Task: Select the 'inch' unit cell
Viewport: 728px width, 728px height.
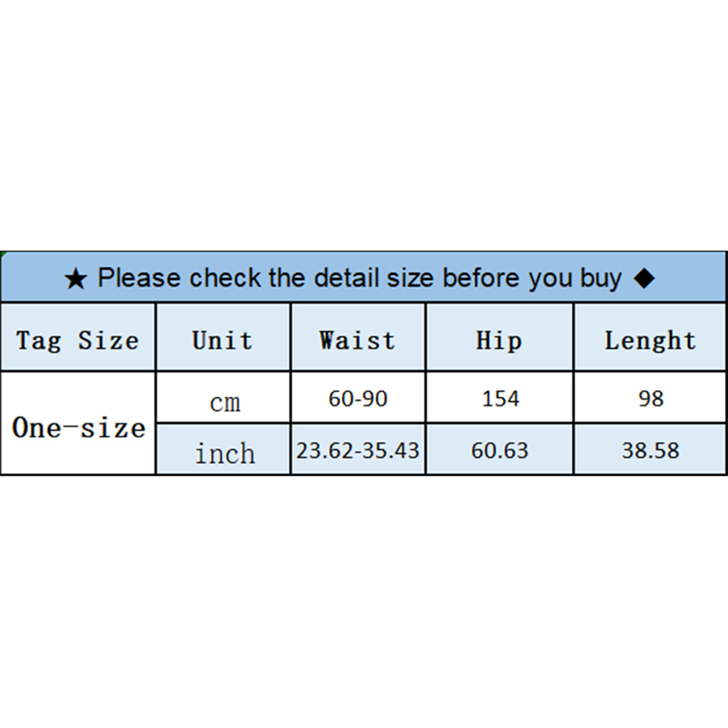Action: 225,453
